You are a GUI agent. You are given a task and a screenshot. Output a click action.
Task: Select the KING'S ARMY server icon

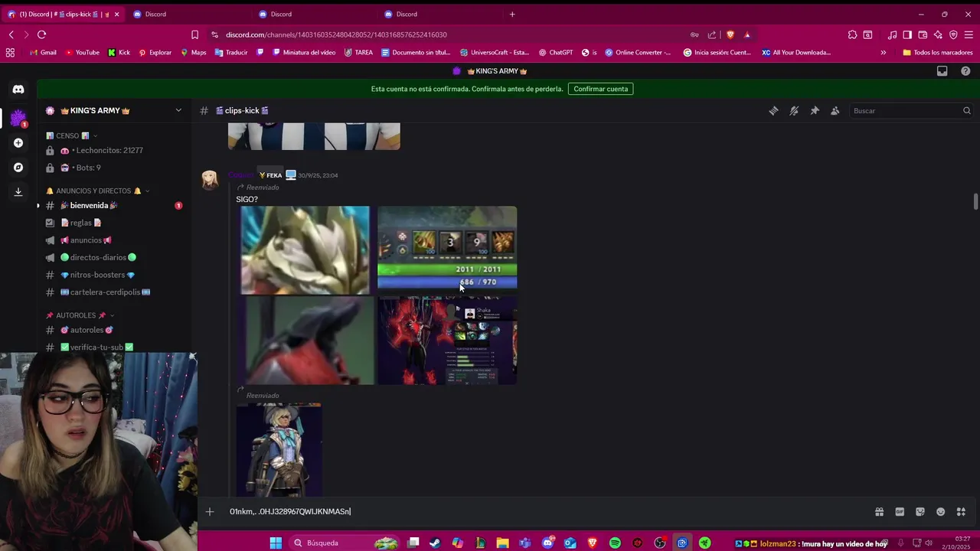(18, 118)
